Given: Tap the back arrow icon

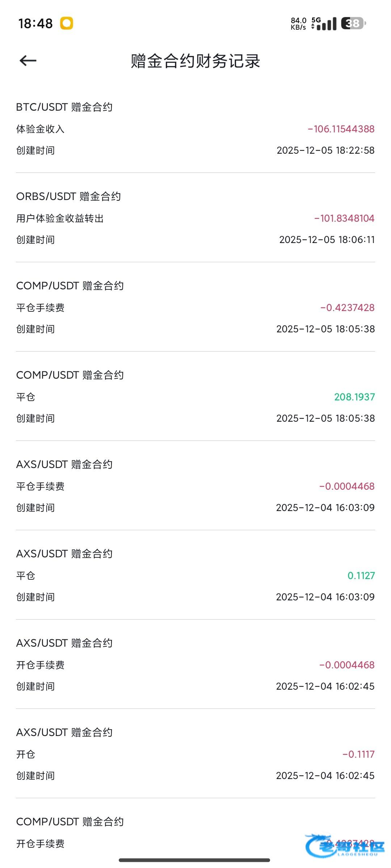Looking at the screenshot, I should coord(28,61).
